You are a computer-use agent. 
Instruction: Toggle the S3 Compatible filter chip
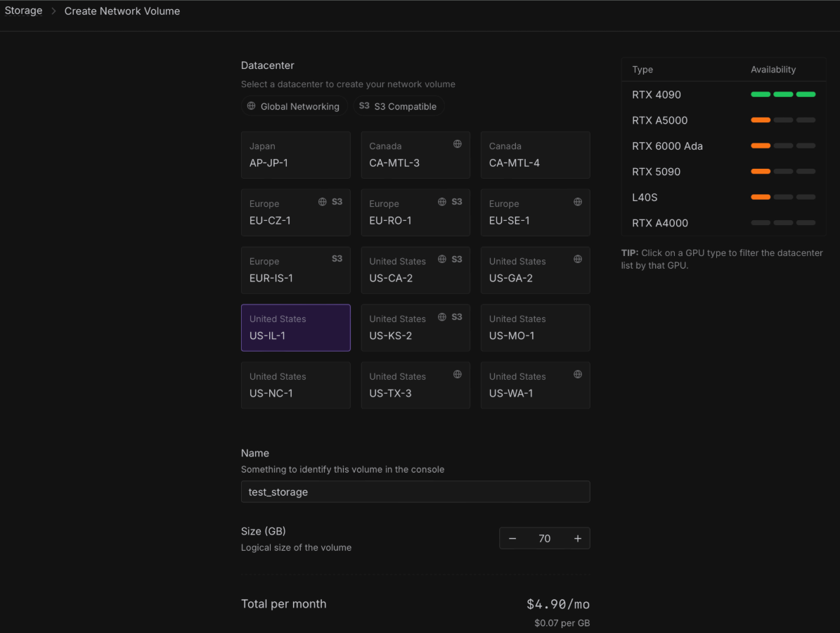399,106
